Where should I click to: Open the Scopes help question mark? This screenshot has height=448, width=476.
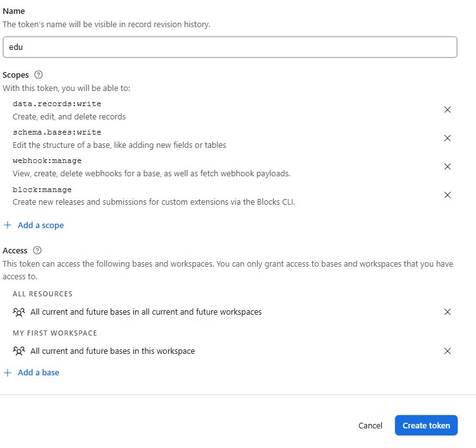coord(39,75)
